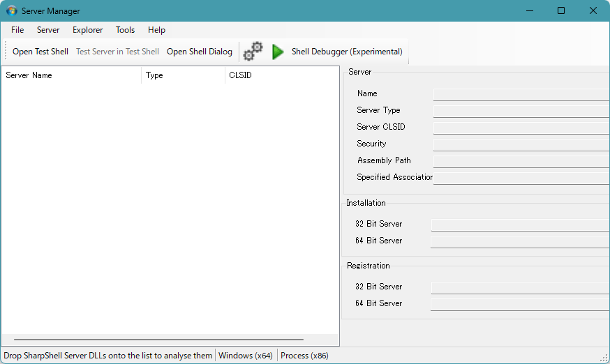Select the Server CLSID field
This screenshot has width=610, height=364.
[x=521, y=128]
